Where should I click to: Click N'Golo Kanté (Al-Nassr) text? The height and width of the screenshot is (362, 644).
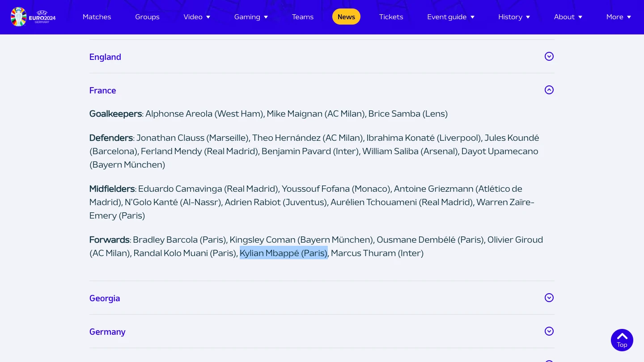click(x=173, y=202)
